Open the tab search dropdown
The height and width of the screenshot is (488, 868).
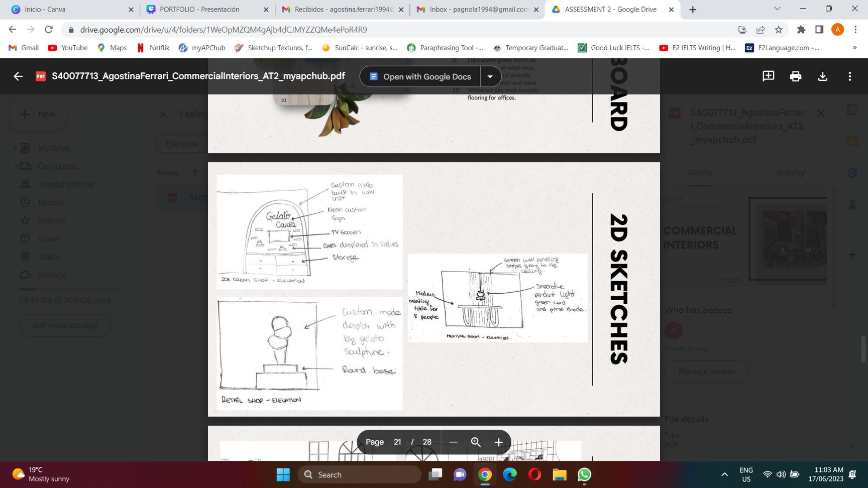(777, 9)
